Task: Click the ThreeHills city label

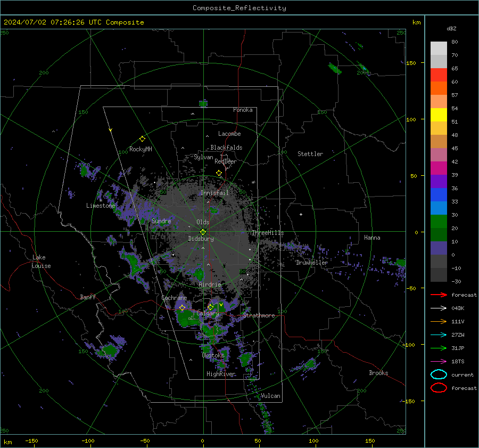Action: point(268,233)
